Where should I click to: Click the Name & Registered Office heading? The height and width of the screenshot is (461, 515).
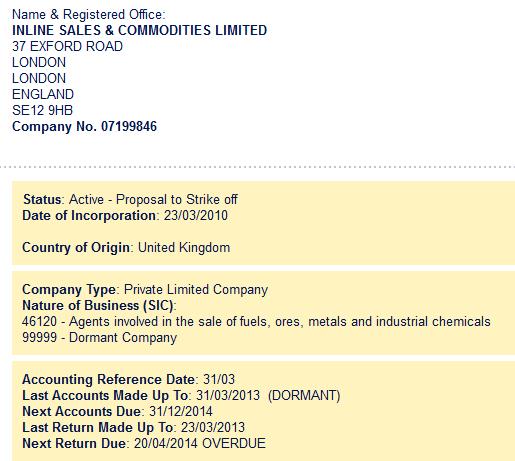(89, 15)
